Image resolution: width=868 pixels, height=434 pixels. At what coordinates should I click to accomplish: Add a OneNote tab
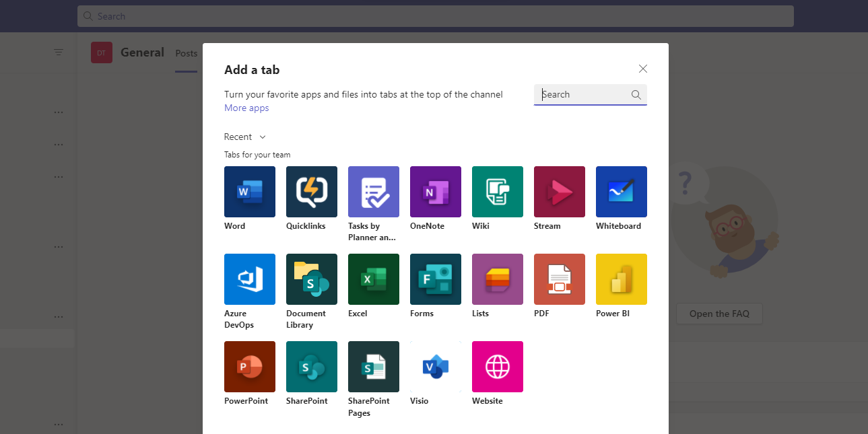pyautogui.click(x=436, y=192)
